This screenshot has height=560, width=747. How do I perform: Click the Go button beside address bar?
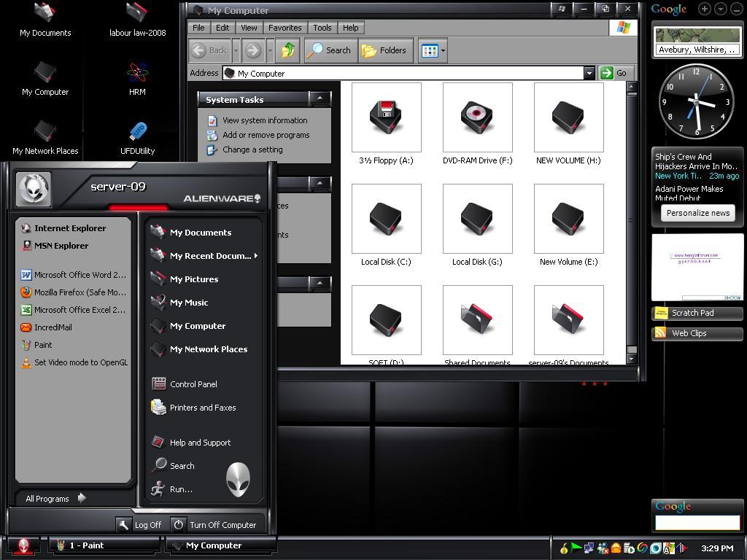[616, 73]
